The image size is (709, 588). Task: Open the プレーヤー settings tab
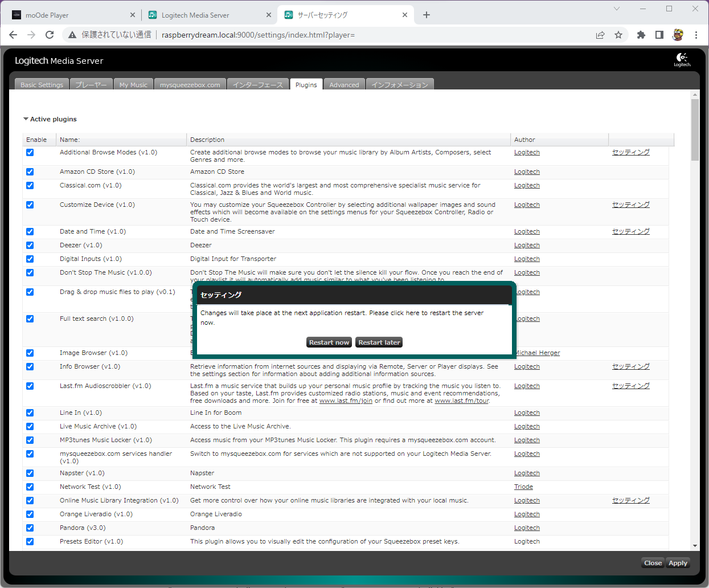(x=91, y=85)
